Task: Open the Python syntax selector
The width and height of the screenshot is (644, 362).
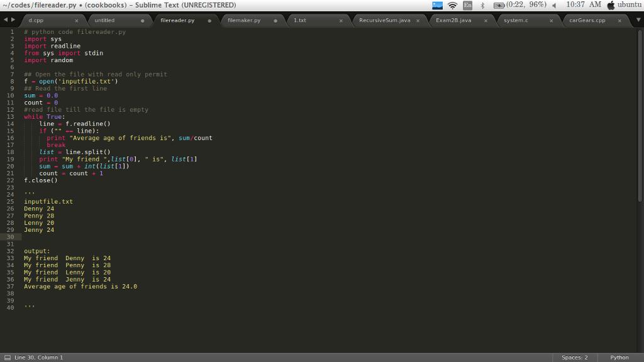Action: coord(619,358)
